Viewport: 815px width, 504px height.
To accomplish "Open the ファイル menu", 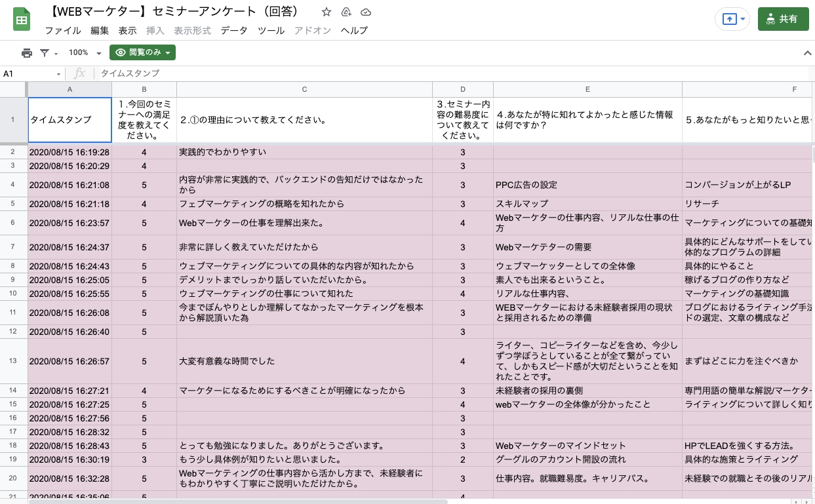I will click(x=63, y=31).
